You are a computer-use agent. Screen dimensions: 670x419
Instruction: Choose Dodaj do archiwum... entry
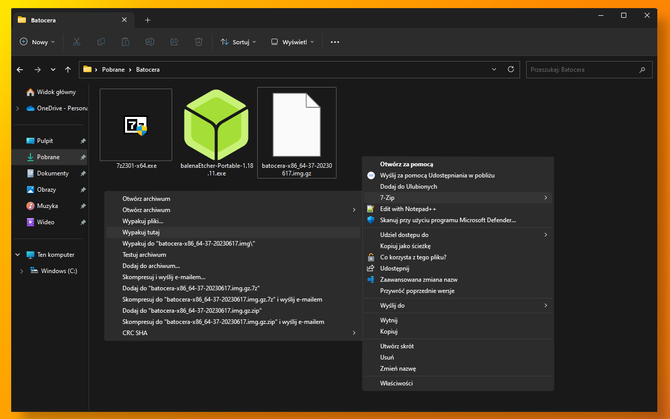(233, 266)
